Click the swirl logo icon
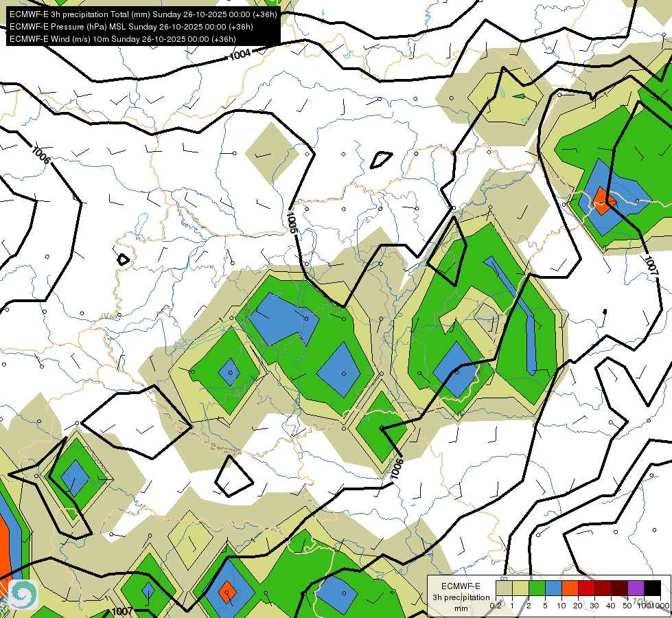672x618 pixels. click(x=23, y=595)
